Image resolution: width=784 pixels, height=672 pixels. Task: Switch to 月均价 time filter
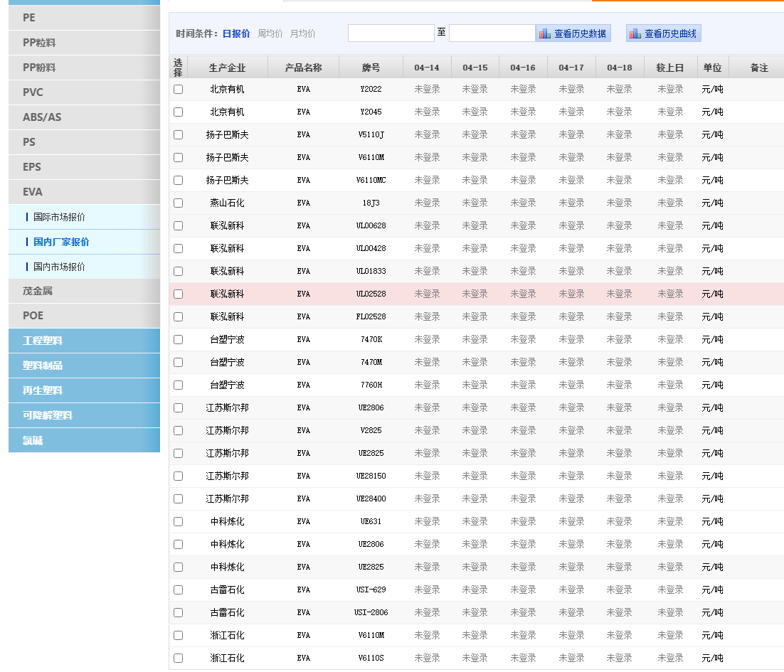(302, 33)
